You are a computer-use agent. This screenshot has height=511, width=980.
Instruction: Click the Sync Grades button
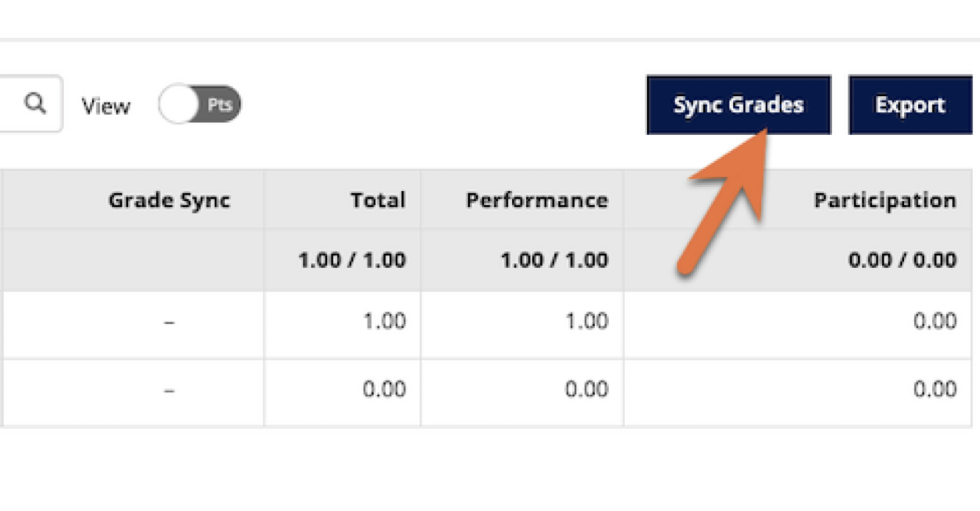coord(738,105)
